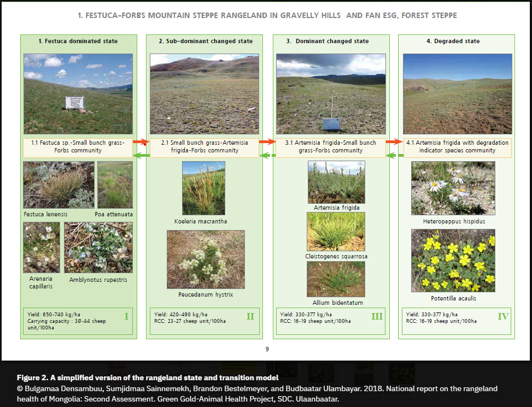This screenshot has width=532, height=407.
Task: Click the red arrow from community 2.1 to 3.1
Action: pyautogui.click(x=267, y=142)
